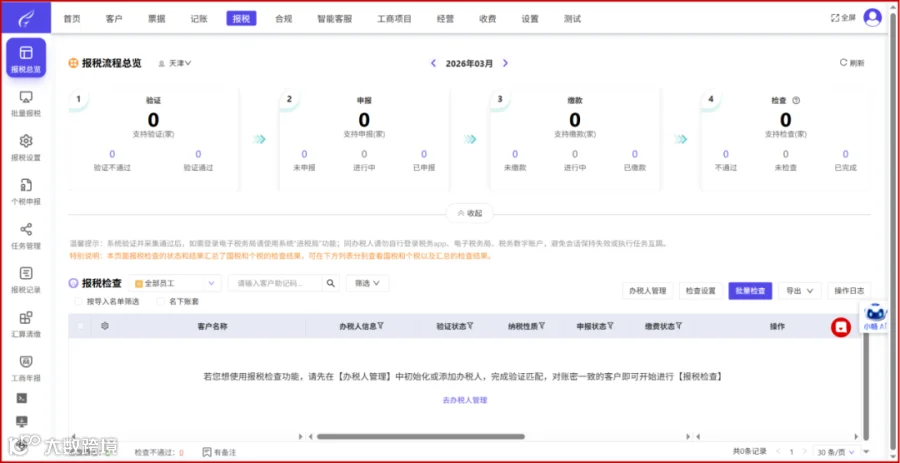Collapse the overview with 收起

coord(470,213)
